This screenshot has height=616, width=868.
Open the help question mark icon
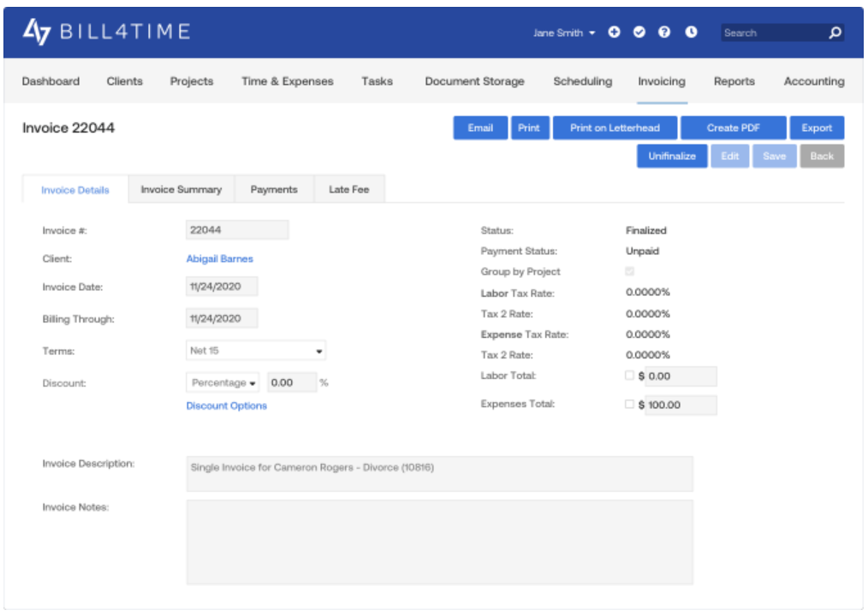[x=664, y=33]
